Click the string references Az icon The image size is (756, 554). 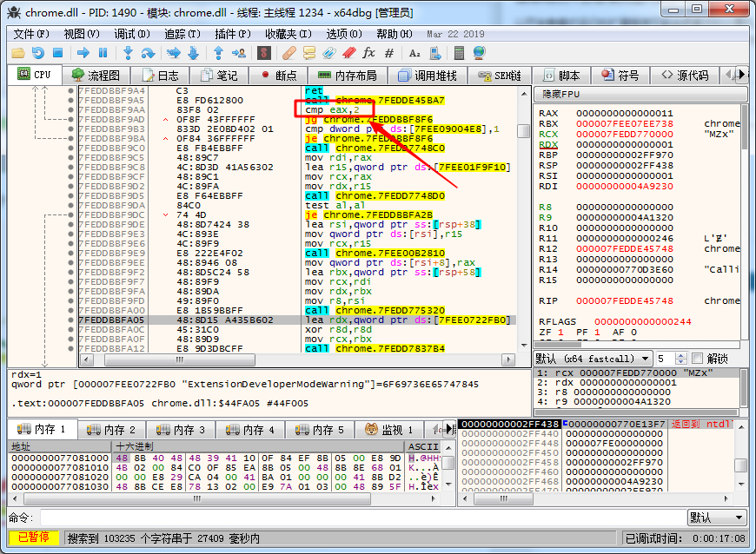[x=414, y=53]
